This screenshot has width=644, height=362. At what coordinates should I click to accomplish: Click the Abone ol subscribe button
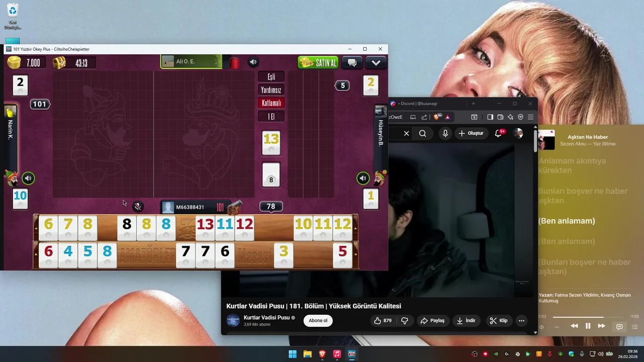pyautogui.click(x=318, y=321)
